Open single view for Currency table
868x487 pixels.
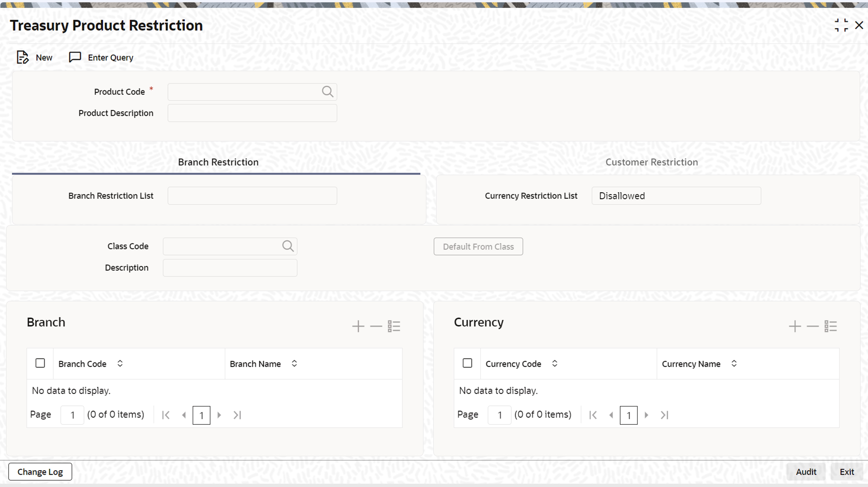830,326
